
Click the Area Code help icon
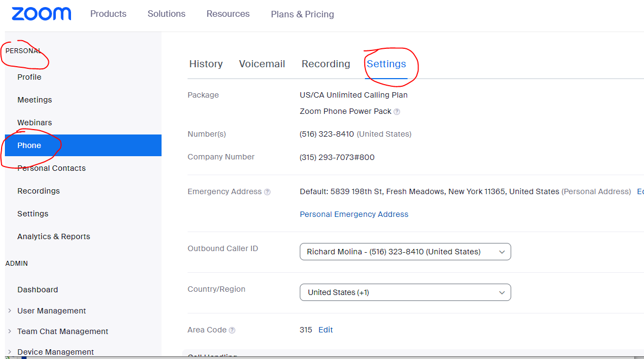232,330
